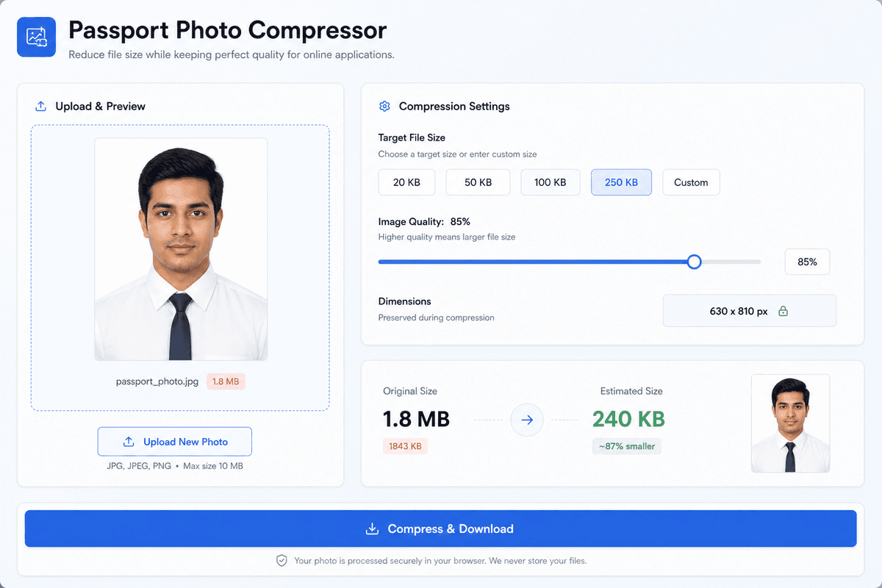Click the Original Size label
This screenshot has height=588, width=882.
[410, 391]
